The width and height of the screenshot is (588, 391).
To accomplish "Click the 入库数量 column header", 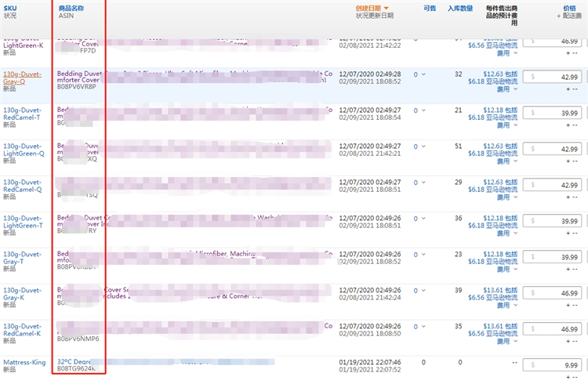I will pos(459,8).
